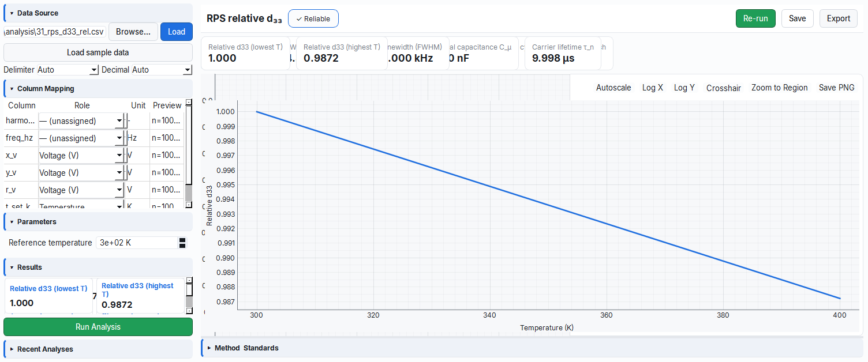Click the Reliable status badge
Viewport: 868px width, 362px height.
[313, 18]
